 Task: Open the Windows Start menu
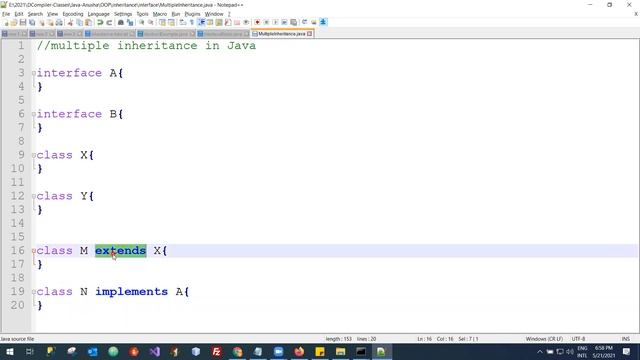[9, 351]
